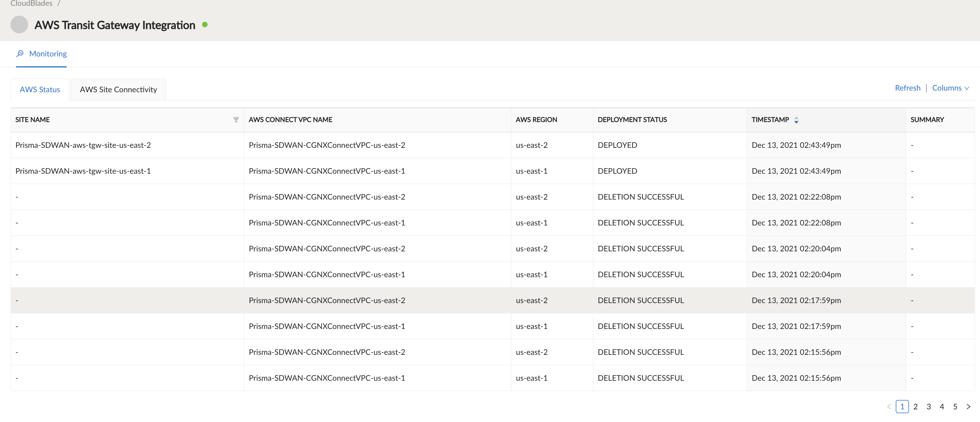Click the gray CloudBlade avatar circle

coord(19,25)
